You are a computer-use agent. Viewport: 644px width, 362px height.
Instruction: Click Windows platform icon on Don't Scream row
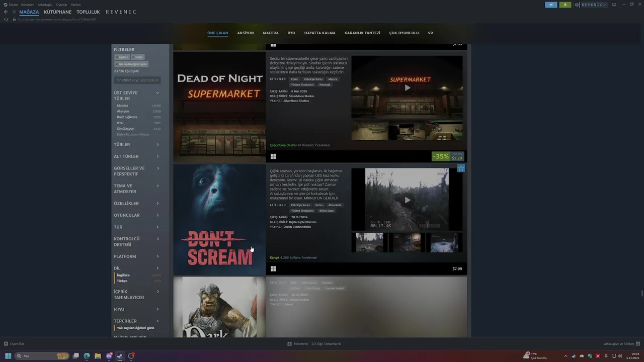273,269
